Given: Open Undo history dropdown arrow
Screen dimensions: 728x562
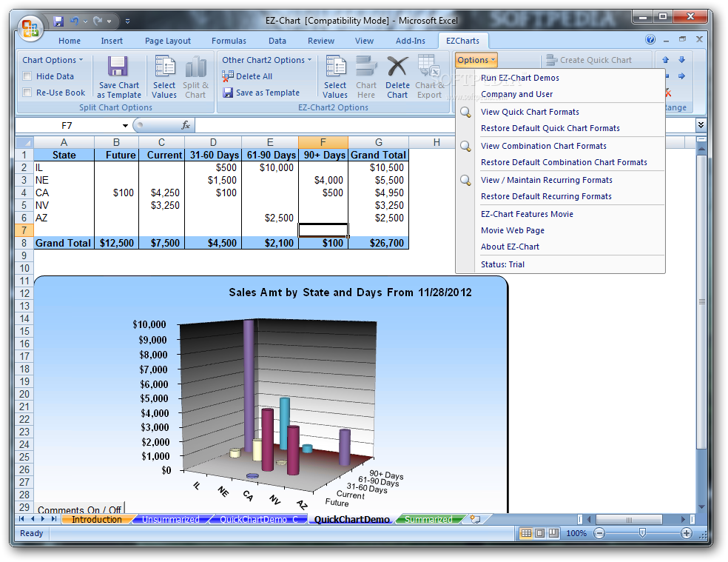Looking at the screenshot, I should (x=85, y=21).
